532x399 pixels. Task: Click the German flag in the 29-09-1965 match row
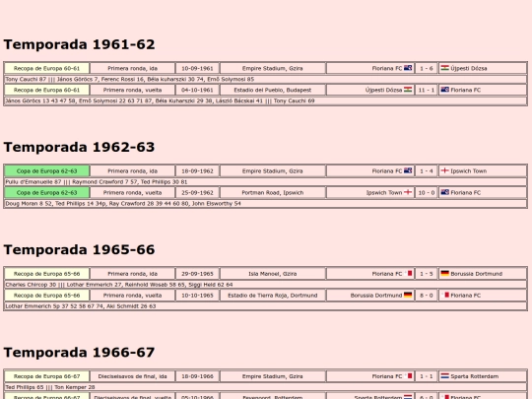click(444, 273)
